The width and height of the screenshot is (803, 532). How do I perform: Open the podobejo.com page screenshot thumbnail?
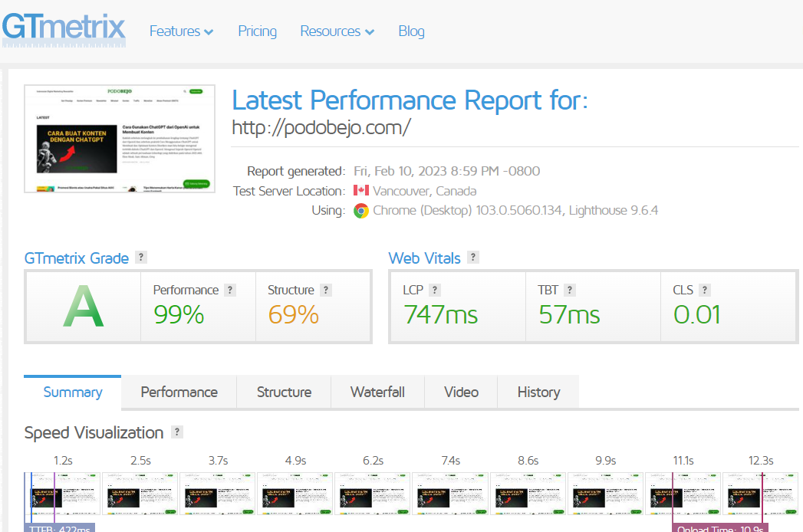pyautogui.click(x=120, y=138)
